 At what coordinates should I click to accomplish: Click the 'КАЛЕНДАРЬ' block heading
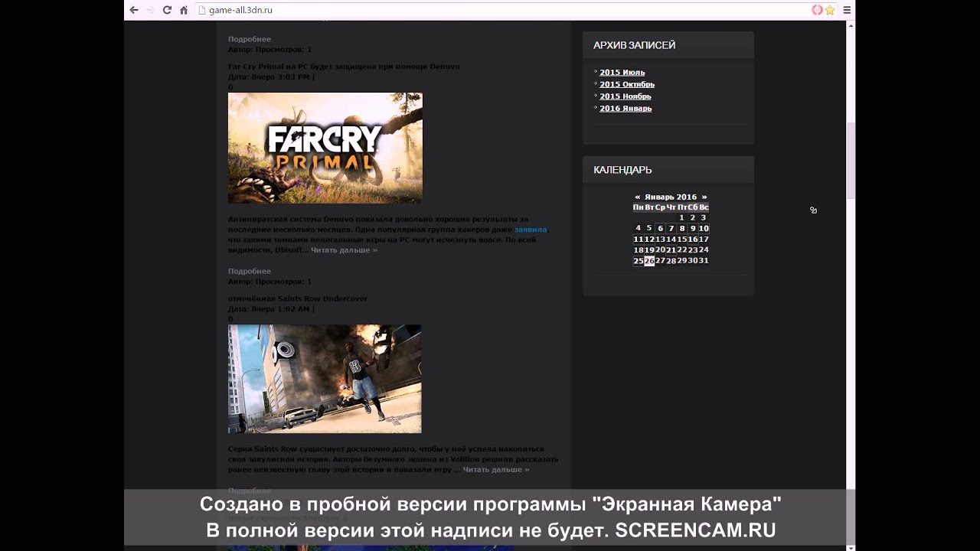pos(622,170)
